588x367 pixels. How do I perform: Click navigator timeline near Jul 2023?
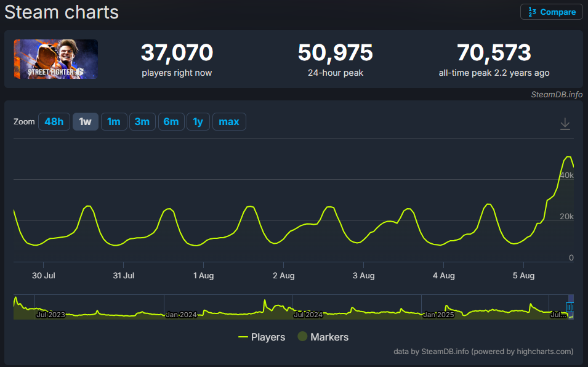(x=50, y=315)
